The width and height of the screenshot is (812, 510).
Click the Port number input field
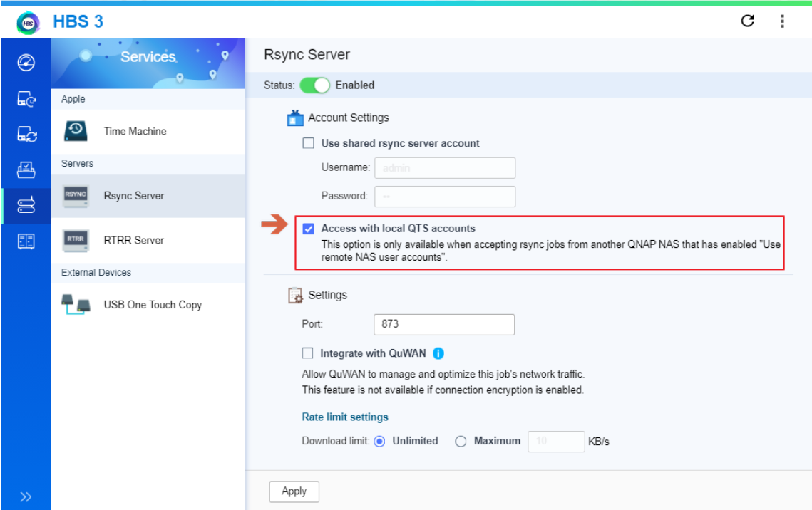[443, 324]
